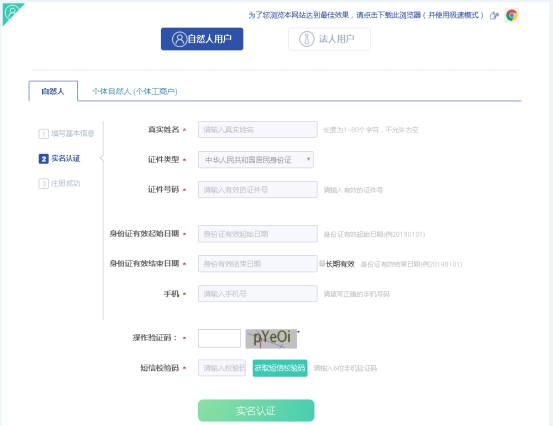Toggle the 长期有效 checkbox
The width and height of the screenshot is (553, 426).
click(x=322, y=263)
